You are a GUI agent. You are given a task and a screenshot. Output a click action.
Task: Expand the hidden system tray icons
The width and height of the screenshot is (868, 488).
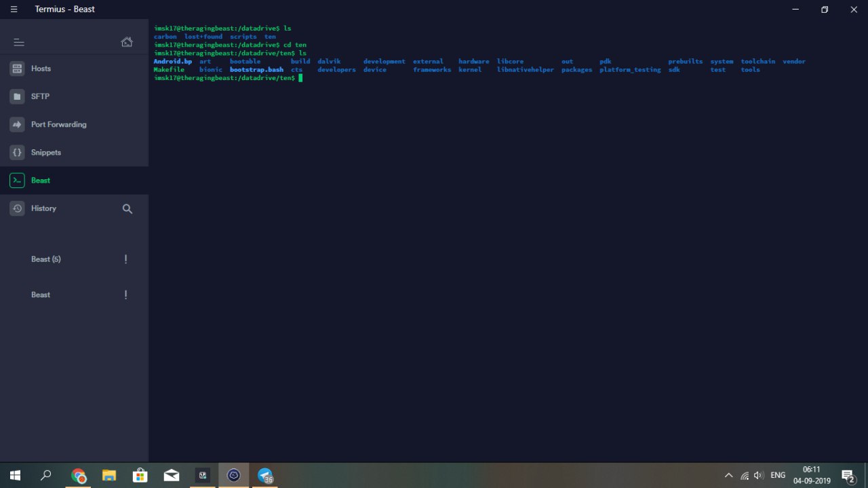(x=729, y=475)
